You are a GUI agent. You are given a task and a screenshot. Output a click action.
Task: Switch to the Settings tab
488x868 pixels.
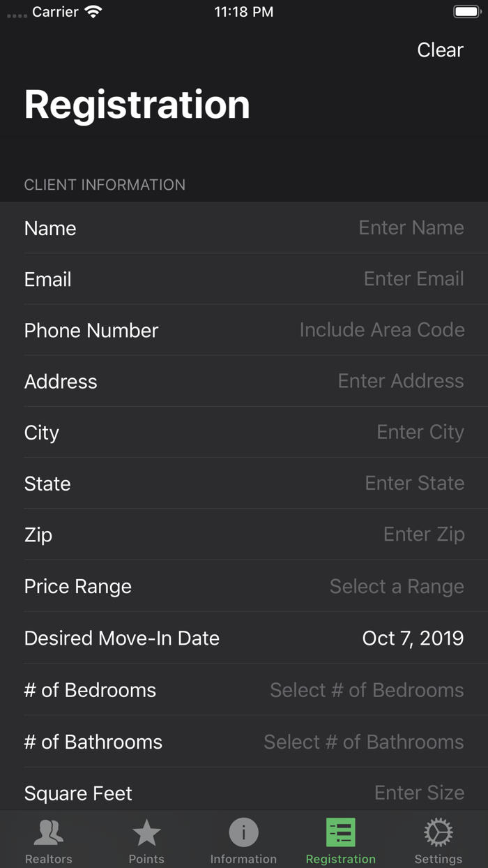point(438,840)
